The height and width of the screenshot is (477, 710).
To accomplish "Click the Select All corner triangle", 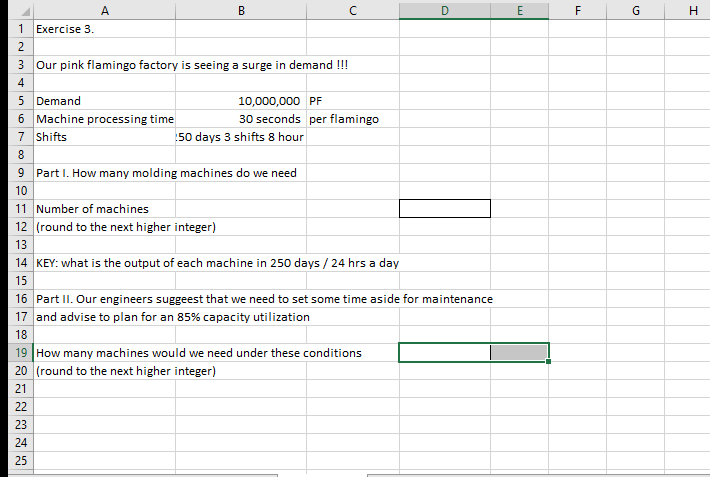I will (x=26, y=12).
